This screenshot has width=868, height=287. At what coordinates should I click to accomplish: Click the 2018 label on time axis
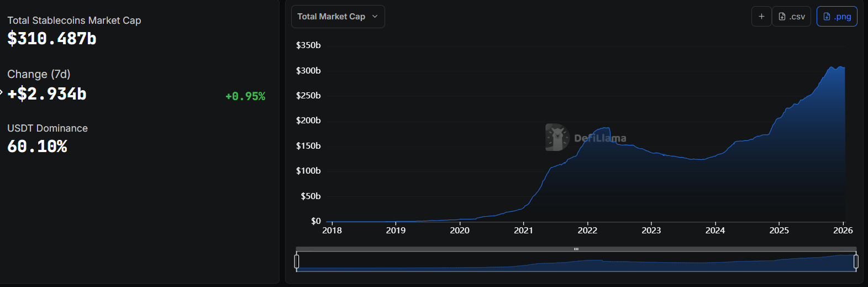point(332,231)
